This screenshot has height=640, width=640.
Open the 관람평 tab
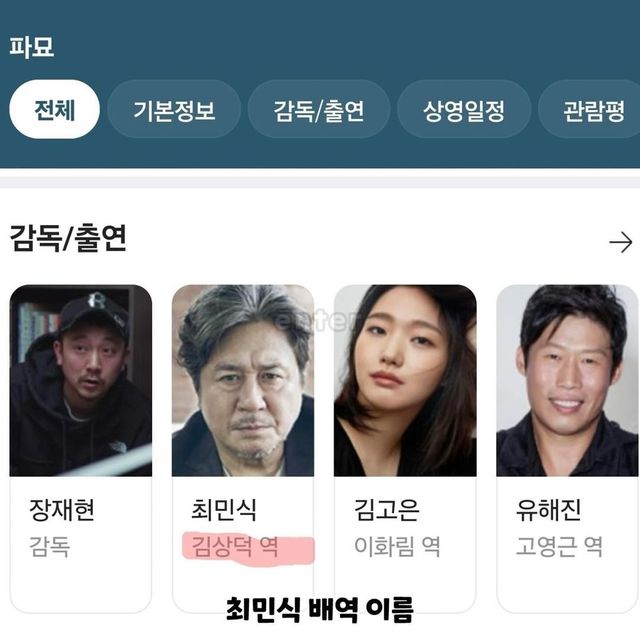point(590,109)
